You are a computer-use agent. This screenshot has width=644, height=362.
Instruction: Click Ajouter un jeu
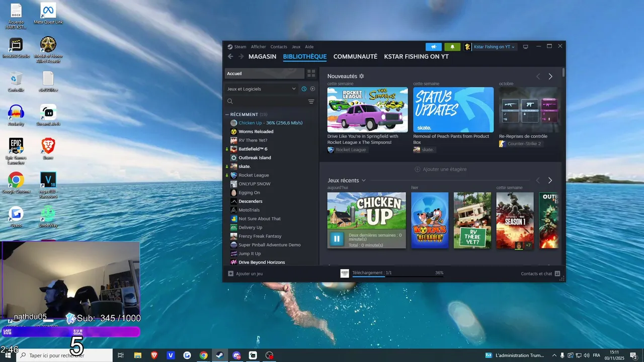246,274
